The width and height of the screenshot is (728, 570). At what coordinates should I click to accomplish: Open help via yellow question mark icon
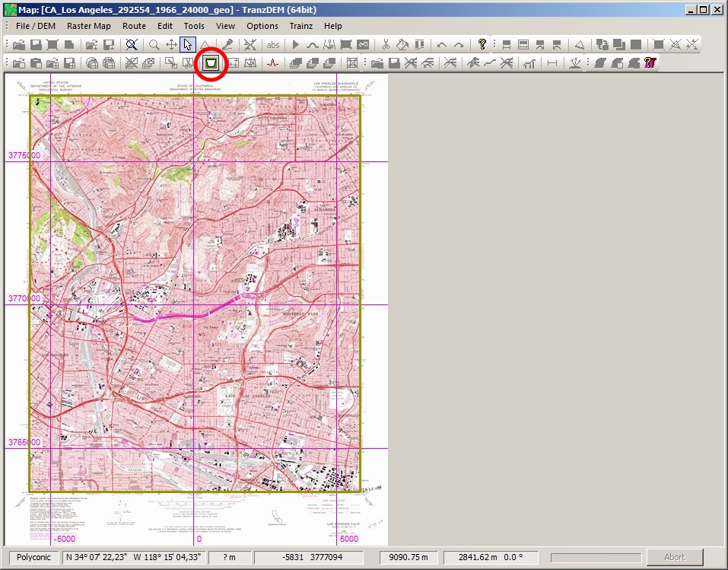(x=482, y=45)
